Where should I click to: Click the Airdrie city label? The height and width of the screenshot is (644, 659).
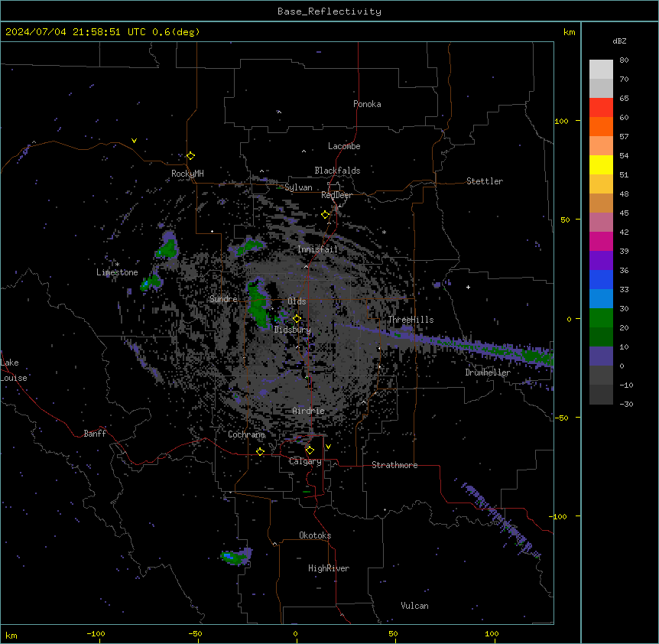pos(309,411)
